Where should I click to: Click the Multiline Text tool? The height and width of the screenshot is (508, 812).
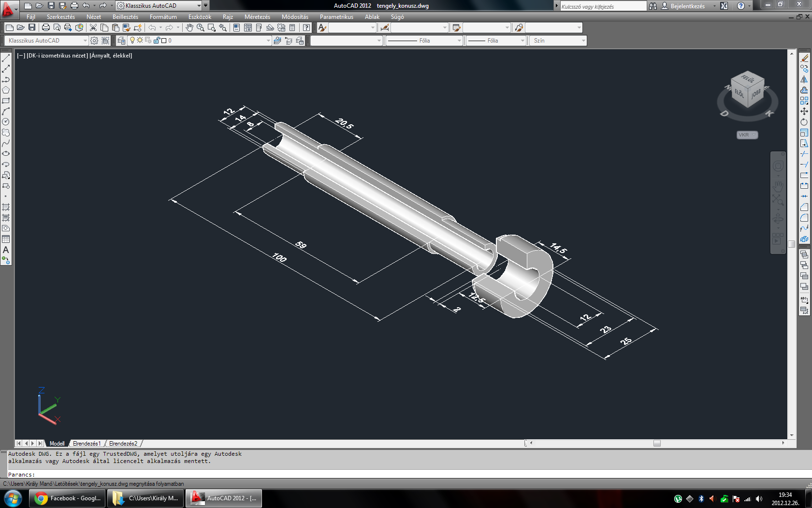click(x=6, y=250)
